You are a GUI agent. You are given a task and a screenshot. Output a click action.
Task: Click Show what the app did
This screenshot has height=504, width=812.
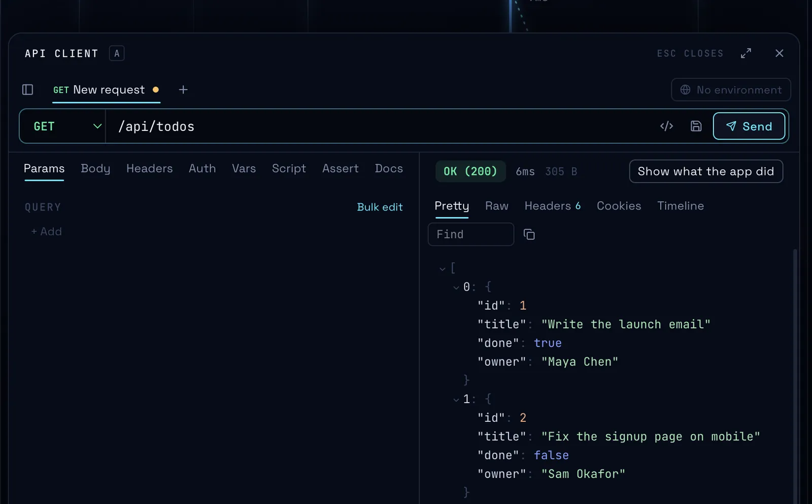[x=706, y=171]
